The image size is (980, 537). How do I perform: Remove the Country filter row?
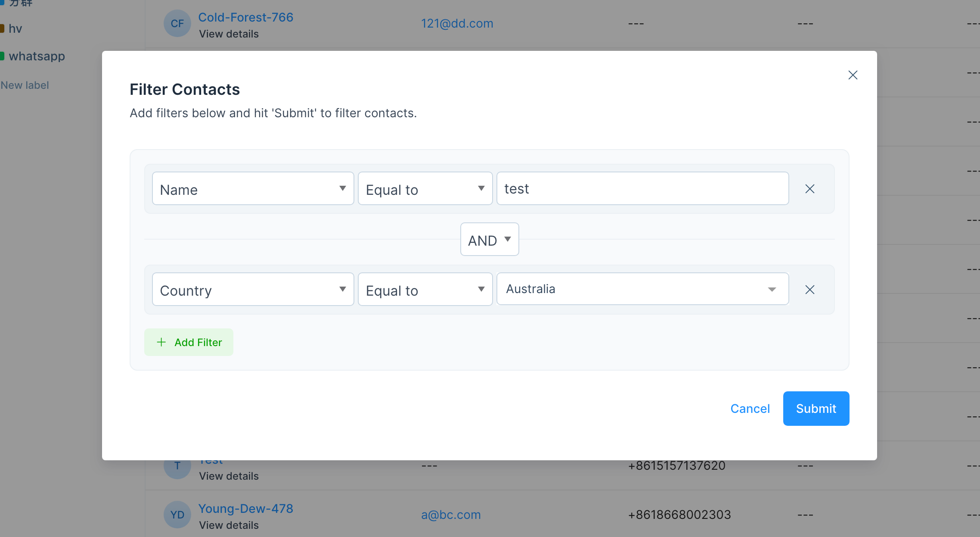809,290
